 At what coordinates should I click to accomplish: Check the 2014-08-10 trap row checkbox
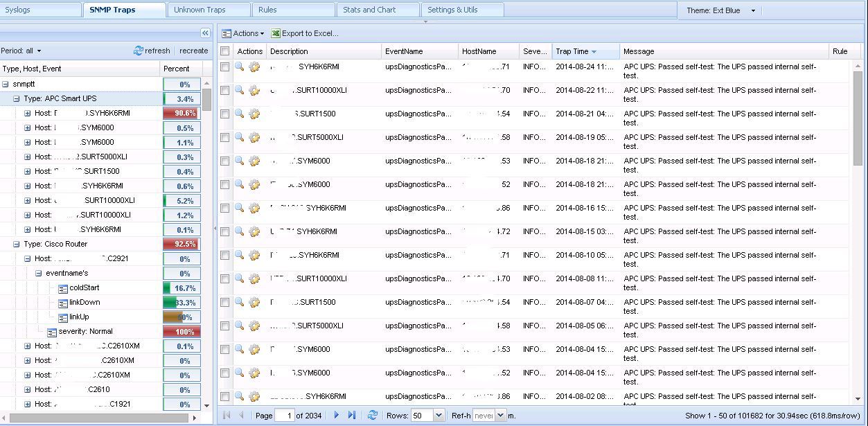pyautogui.click(x=224, y=256)
